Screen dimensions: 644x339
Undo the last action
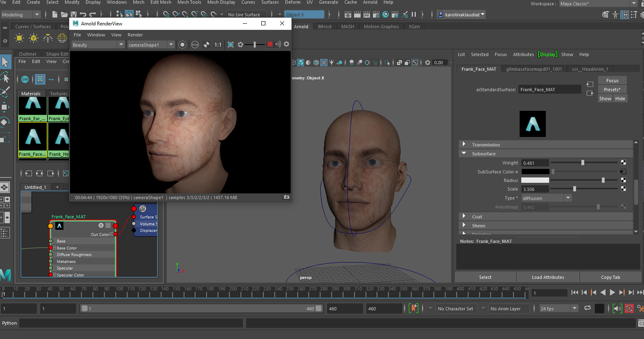[83, 14]
